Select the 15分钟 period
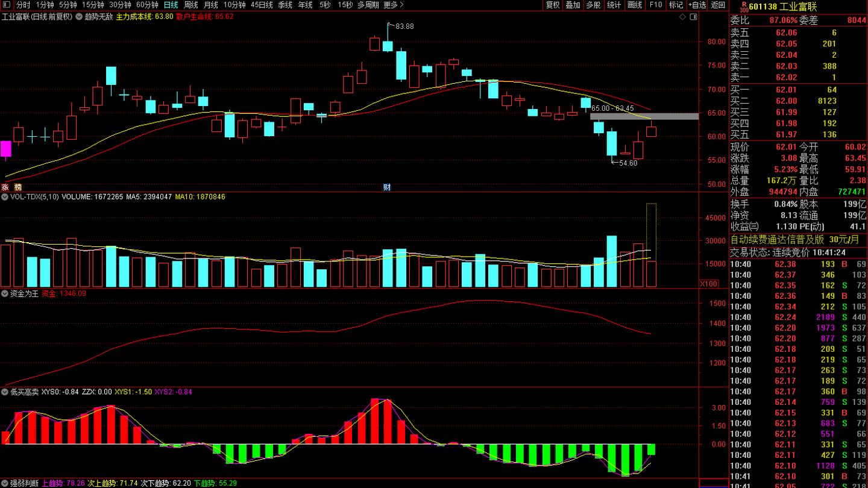This screenshot has width=868, height=488. 93,5
